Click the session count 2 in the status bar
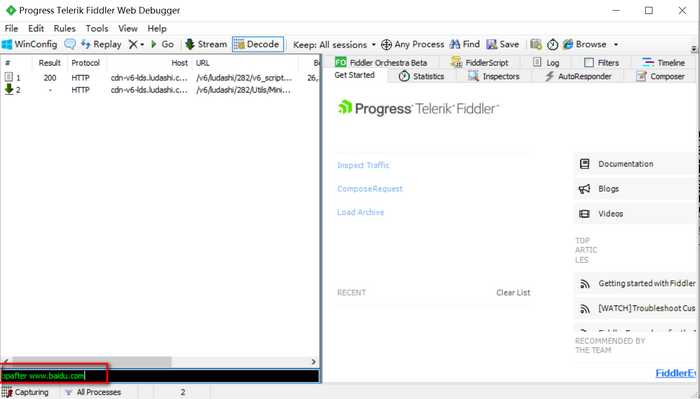This screenshot has width=700, height=399. point(183,392)
